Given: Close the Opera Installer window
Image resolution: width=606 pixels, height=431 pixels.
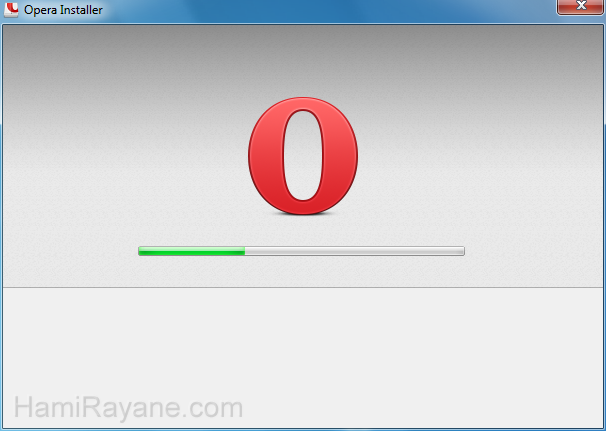Looking at the screenshot, I should (x=581, y=7).
